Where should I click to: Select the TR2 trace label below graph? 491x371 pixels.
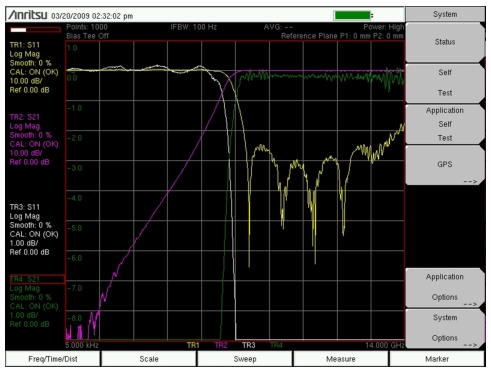(x=221, y=345)
